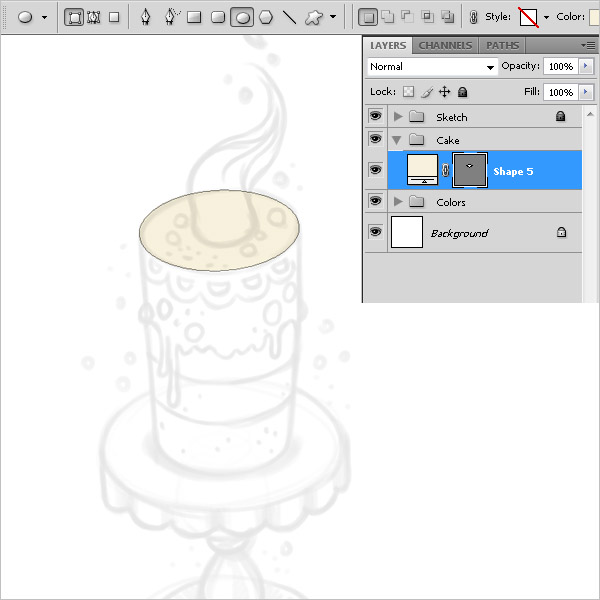Screen dimensions: 600x600
Task: Click the Fill value field
Action: [x=561, y=92]
